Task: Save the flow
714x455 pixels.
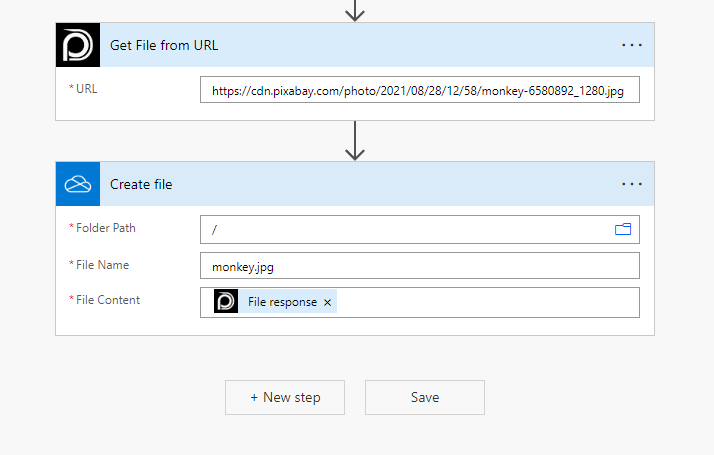Action: point(425,397)
